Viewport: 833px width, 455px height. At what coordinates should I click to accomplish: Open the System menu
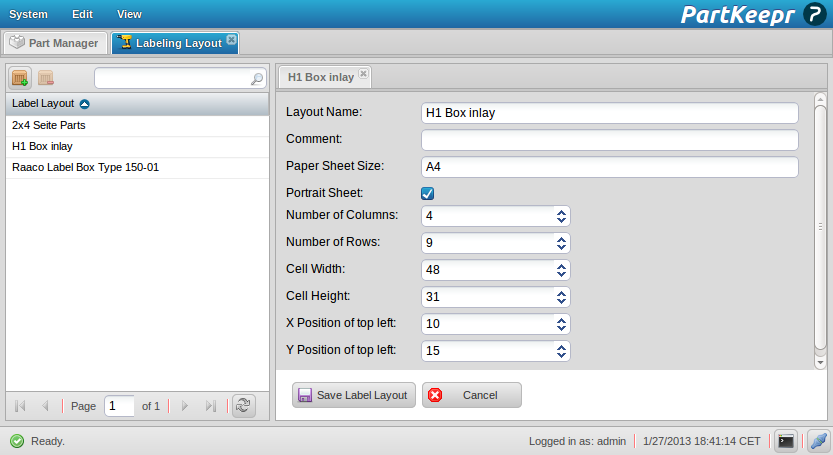[x=28, y=14]
